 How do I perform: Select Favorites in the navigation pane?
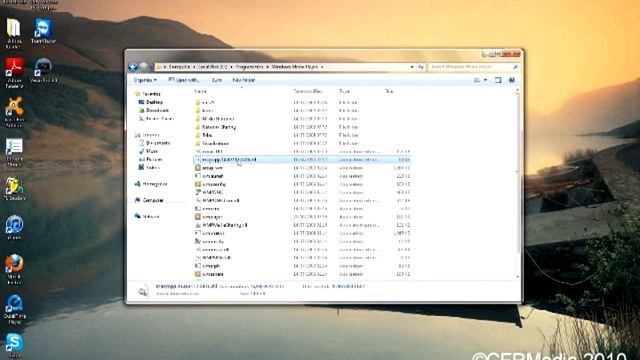(148, 94)
